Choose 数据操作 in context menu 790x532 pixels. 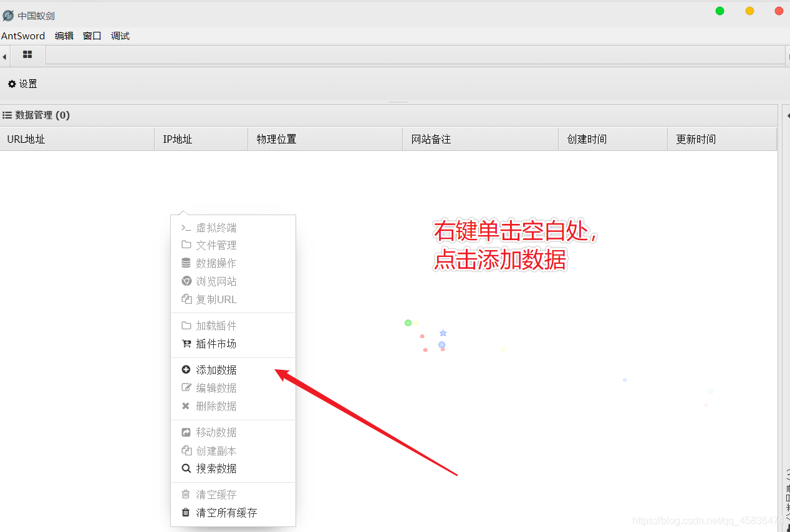point(233,263)
